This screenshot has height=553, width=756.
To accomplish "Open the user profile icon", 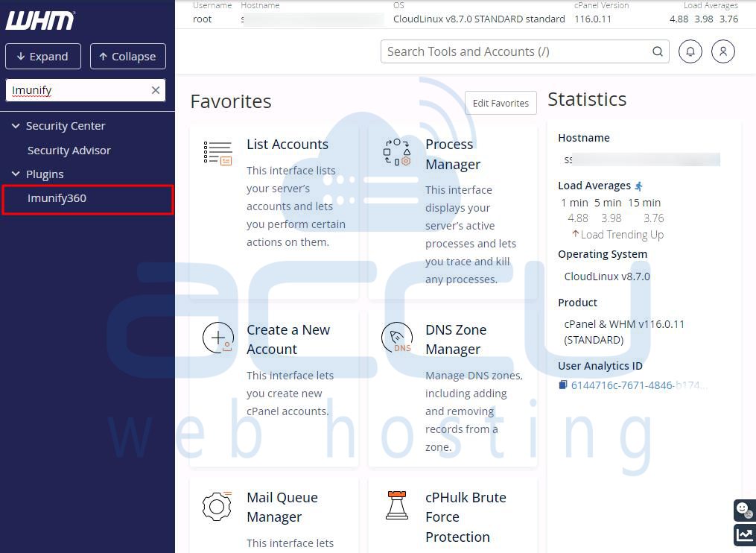I will tap(722, 51).
